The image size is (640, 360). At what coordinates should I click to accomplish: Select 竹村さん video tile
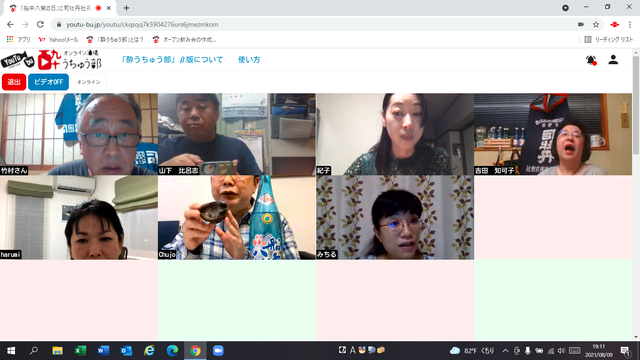point(79,134)
